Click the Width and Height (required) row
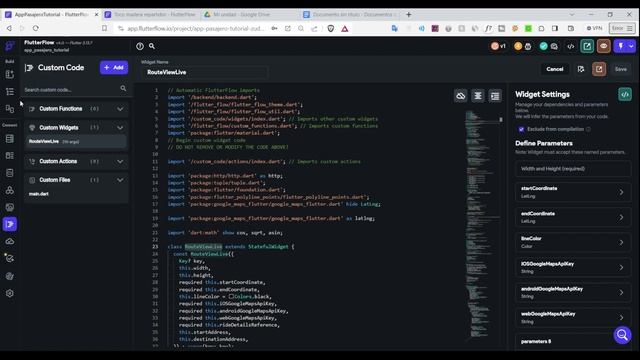 (573, 169)
